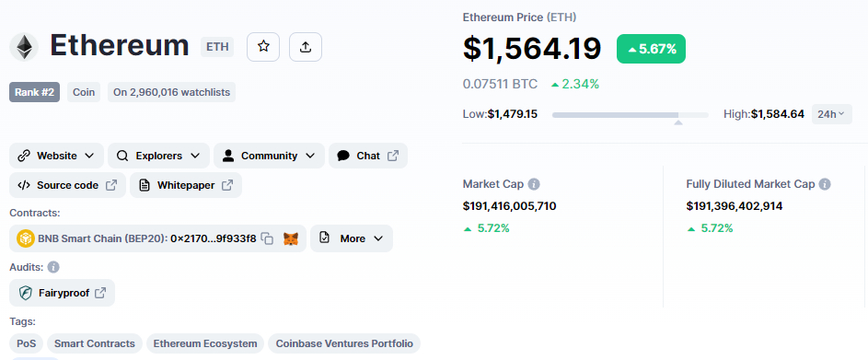
Task: Copy the BNB Smart Chain contract address
Action: [x=267, y=238]
